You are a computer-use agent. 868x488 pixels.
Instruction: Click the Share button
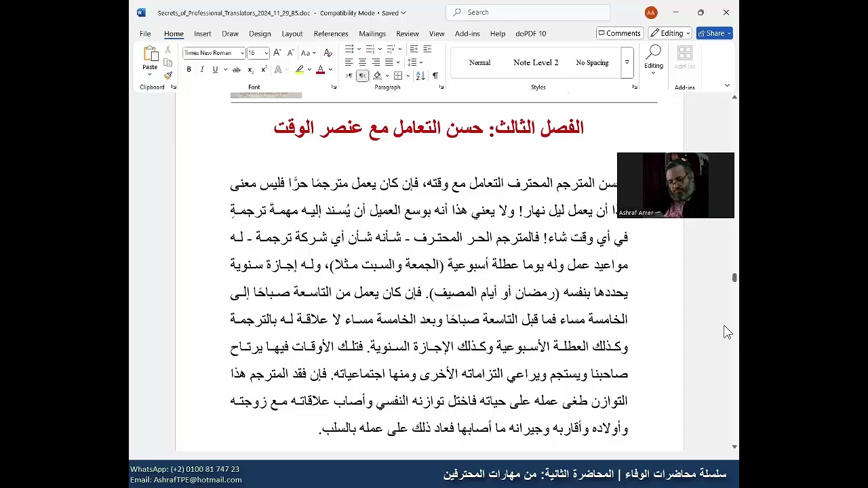(714, 33)
